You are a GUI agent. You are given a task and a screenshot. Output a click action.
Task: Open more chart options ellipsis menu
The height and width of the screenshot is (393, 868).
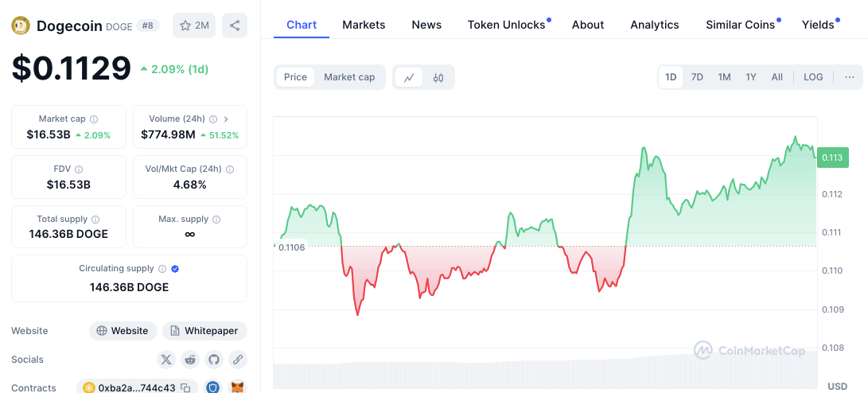[850, 77]
